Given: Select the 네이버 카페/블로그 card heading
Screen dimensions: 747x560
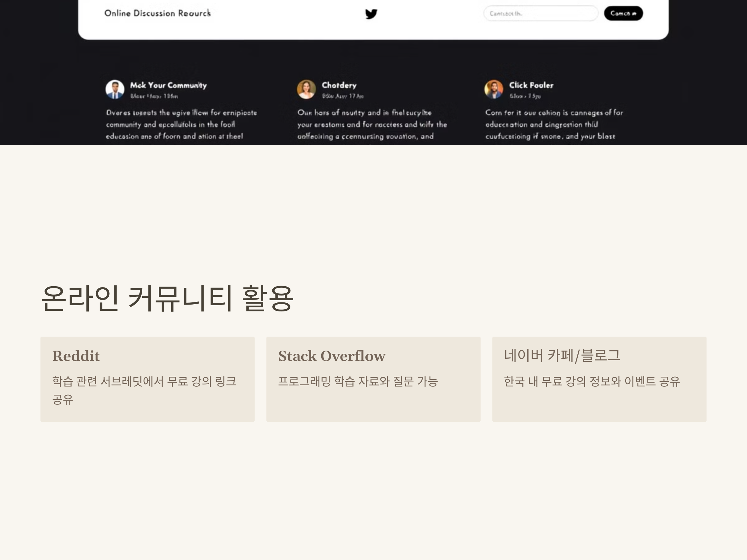Looking at the screenshot, I should pyautogui.click(x=562, y=355).
